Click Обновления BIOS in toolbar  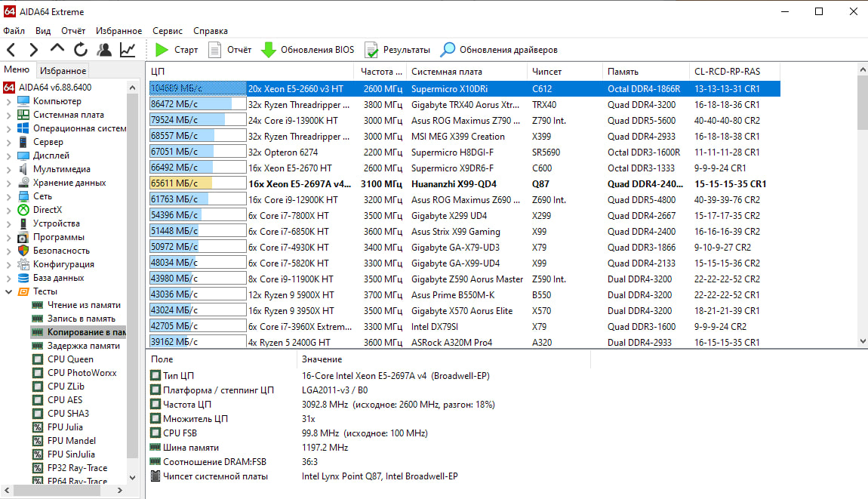(307, 50)
